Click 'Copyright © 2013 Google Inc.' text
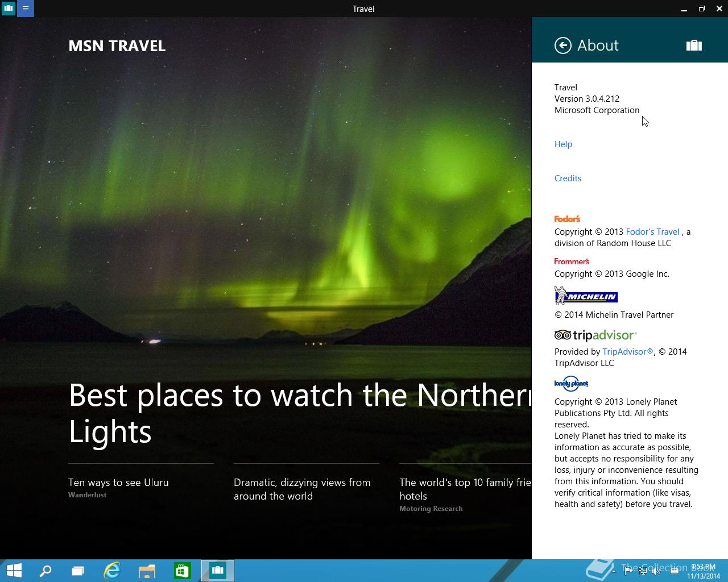The image size is (728, 582). point(611,274)
